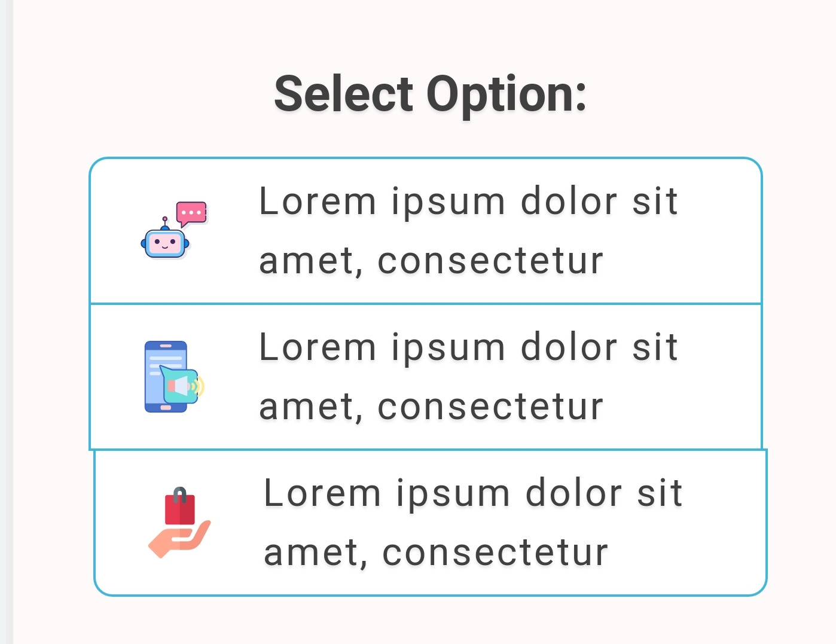
Task: Click the open hand under the bag
Action: 178,540
